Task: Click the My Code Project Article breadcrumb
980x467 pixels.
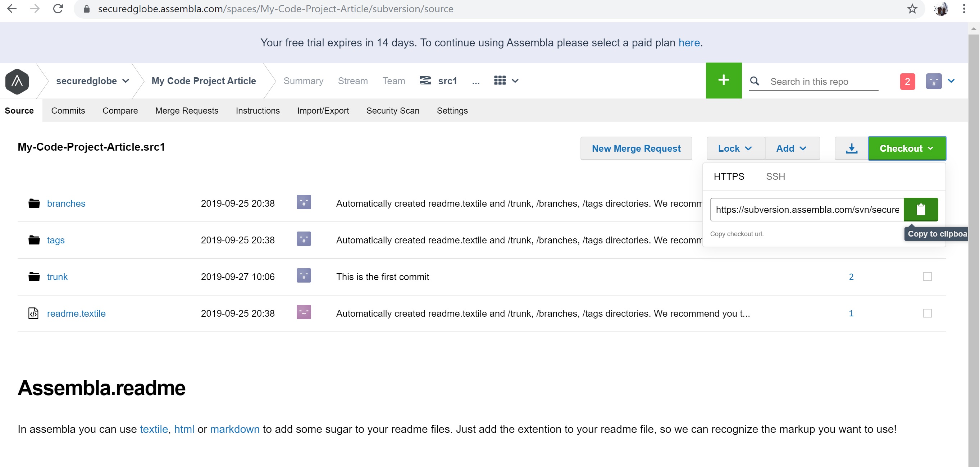Action: [204, 81]
